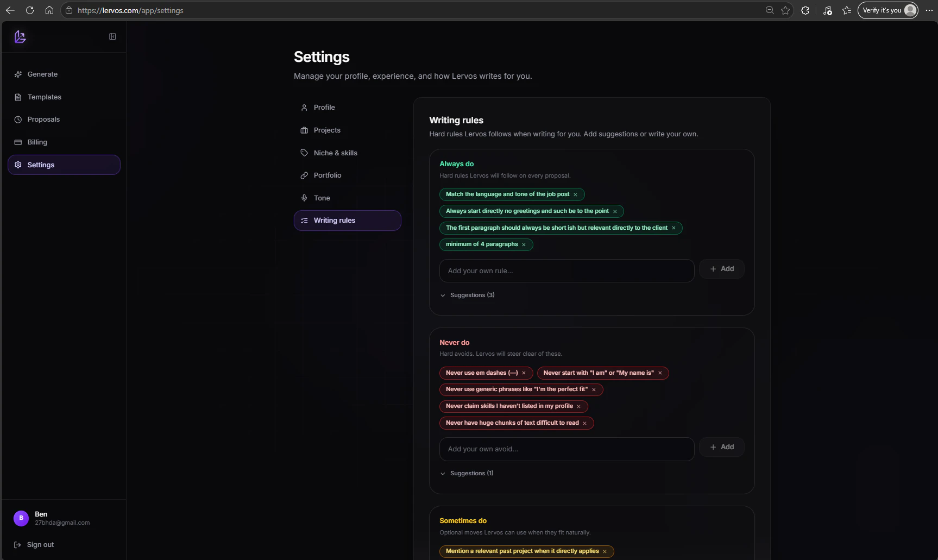Open browser extensions puzzle icon
Screen dimensions: 938x560
[x=805, y=10]
